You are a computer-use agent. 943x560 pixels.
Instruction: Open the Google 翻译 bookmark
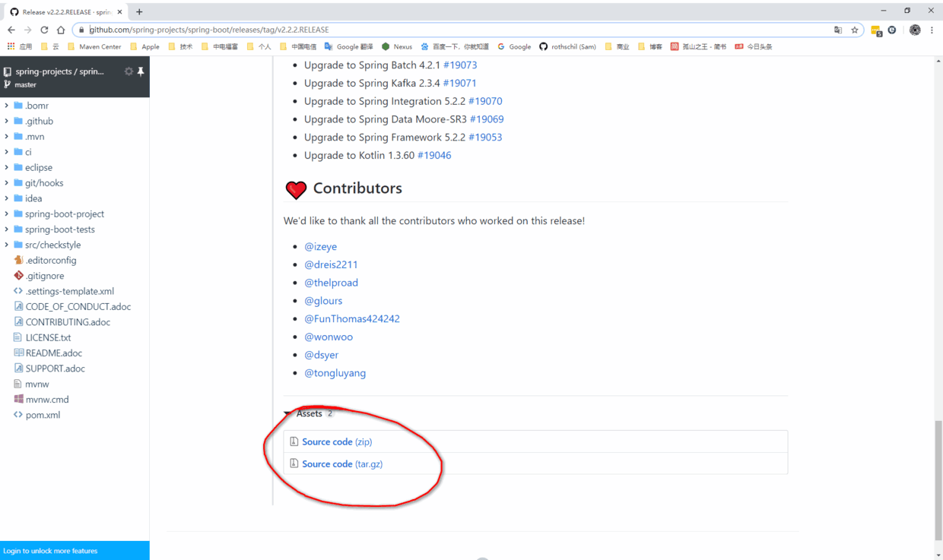tap(349, 46)
